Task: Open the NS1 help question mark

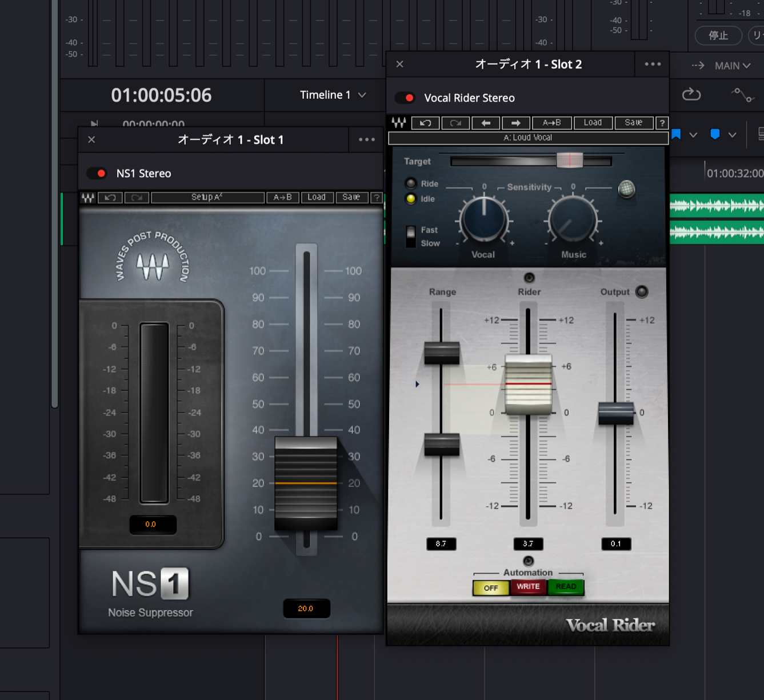Action: point(377,198)
